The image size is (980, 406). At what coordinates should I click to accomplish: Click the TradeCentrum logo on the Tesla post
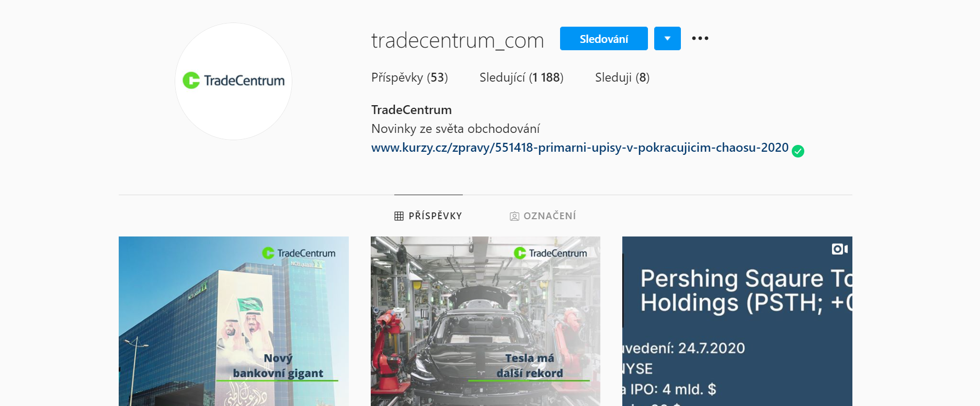pyautogui.click(x=550, y=253)
